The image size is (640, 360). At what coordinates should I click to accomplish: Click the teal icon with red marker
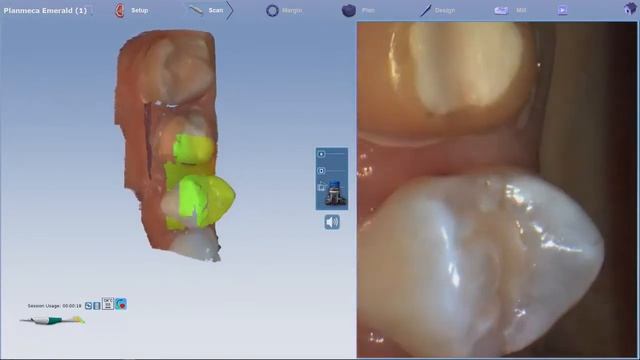point(121,304)
